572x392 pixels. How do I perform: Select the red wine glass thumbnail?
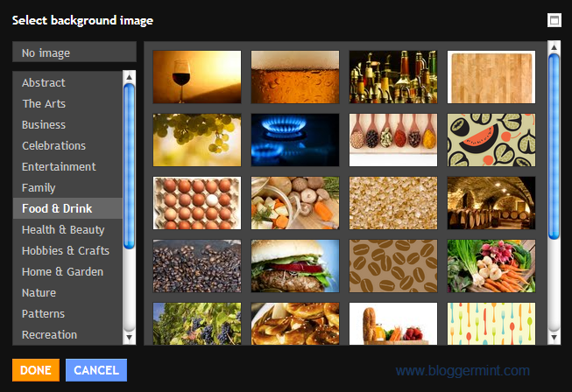click(197, 77)
